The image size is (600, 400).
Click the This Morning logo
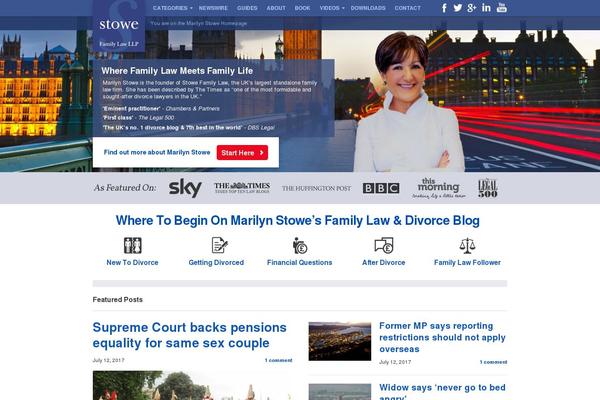tap(439, 188)
